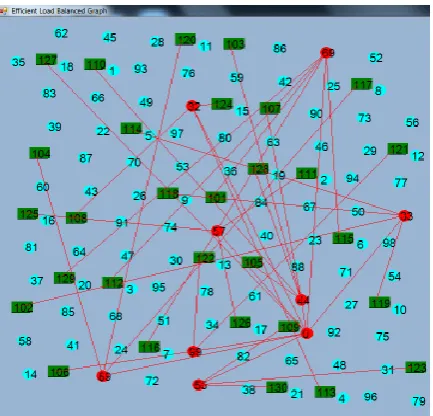
Task: Click cyan node 35
Action: (18, 62)
